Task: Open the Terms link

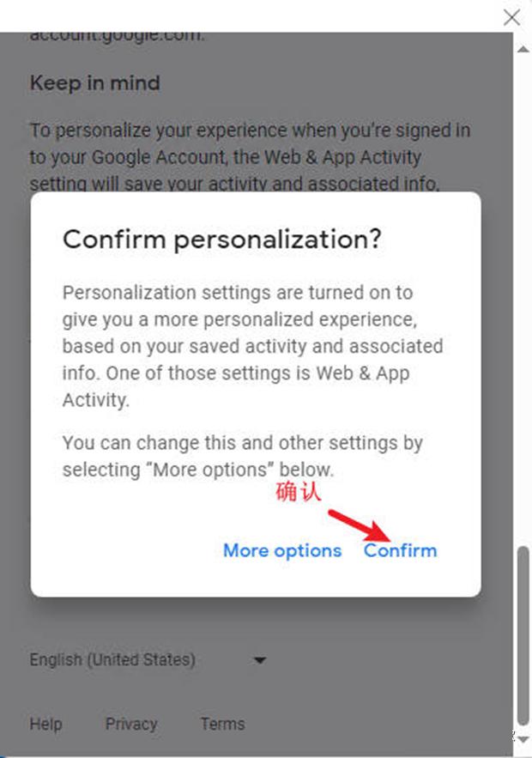Action: tap(223, 724)
